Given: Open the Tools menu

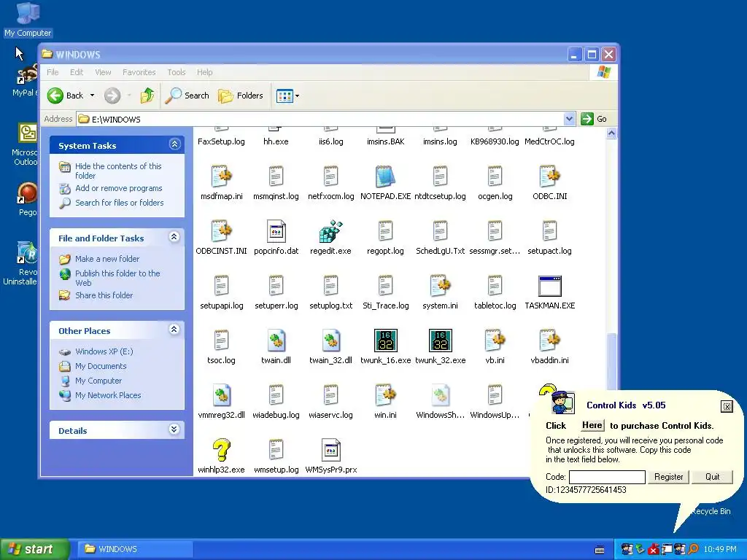Looking at the screenshot, I should pyautogui.click(x=177, y=72).
